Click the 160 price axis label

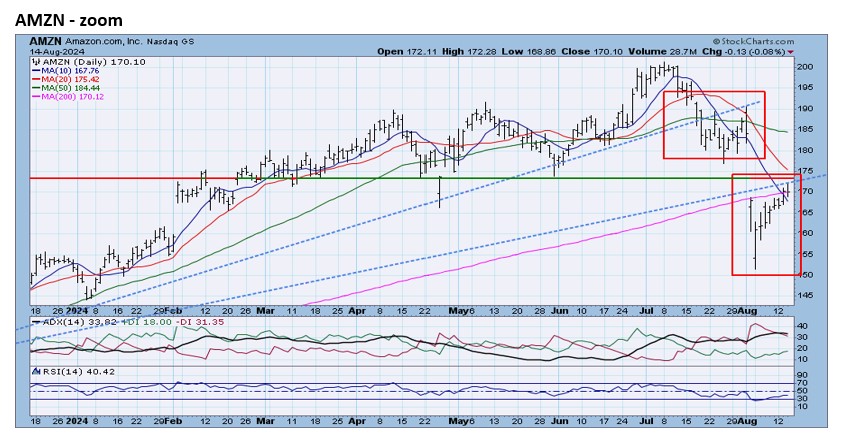coord(805,233)
